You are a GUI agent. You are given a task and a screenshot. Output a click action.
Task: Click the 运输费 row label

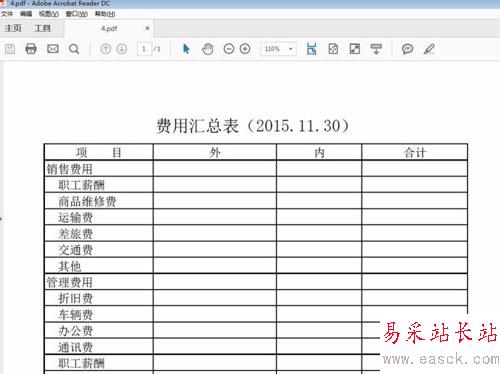point(76,218)
